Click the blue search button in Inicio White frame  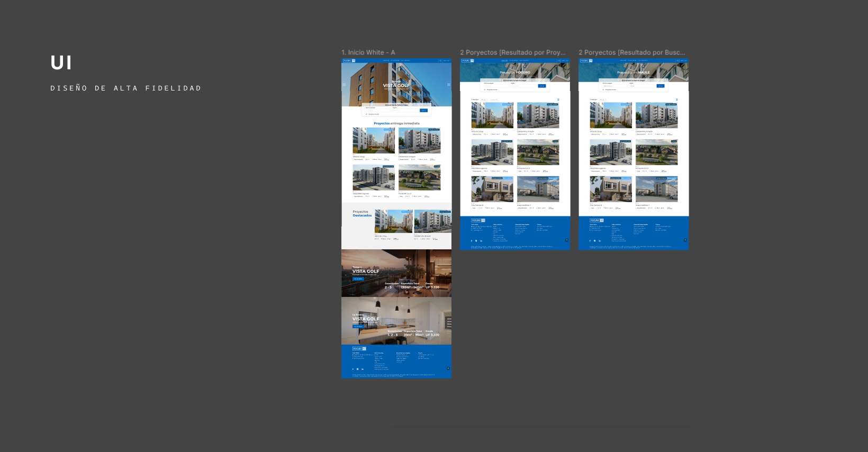pyautogui.click(x=423, y=111)
